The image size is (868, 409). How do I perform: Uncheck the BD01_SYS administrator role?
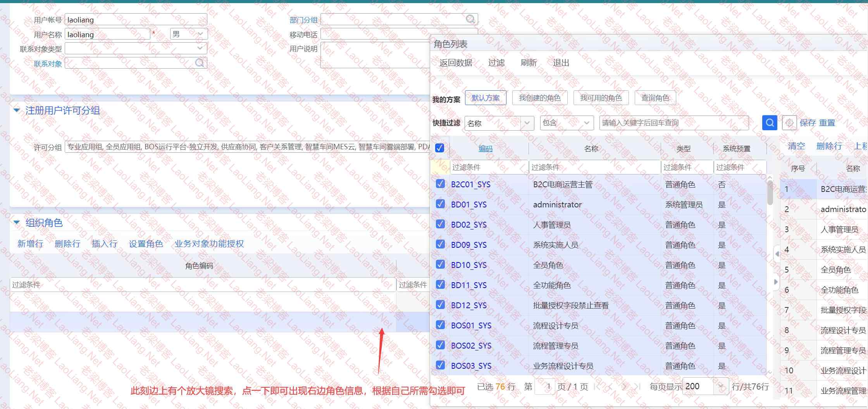(x=440, y=204)
